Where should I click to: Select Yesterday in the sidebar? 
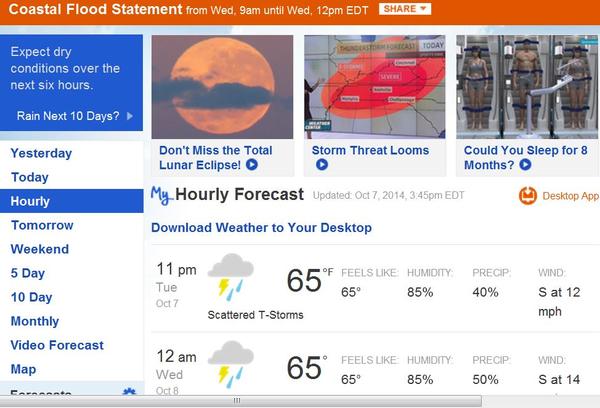click(41, 153)
